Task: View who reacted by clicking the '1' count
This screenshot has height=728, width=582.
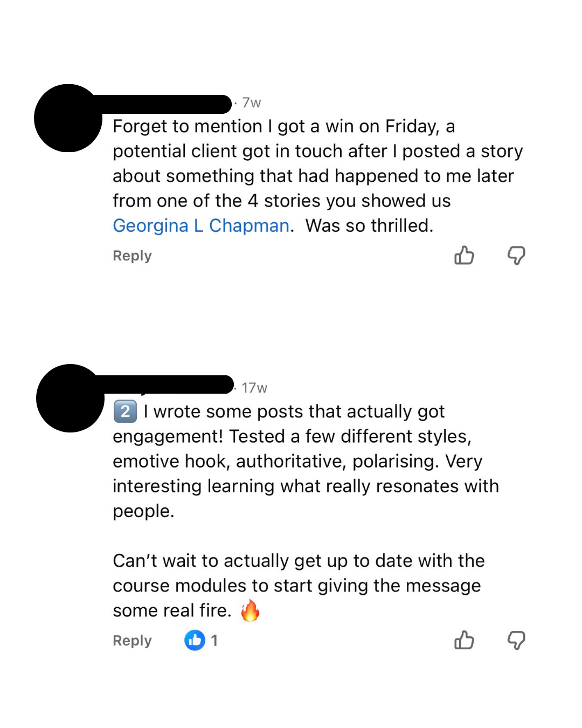Action: tap(215, 641)
